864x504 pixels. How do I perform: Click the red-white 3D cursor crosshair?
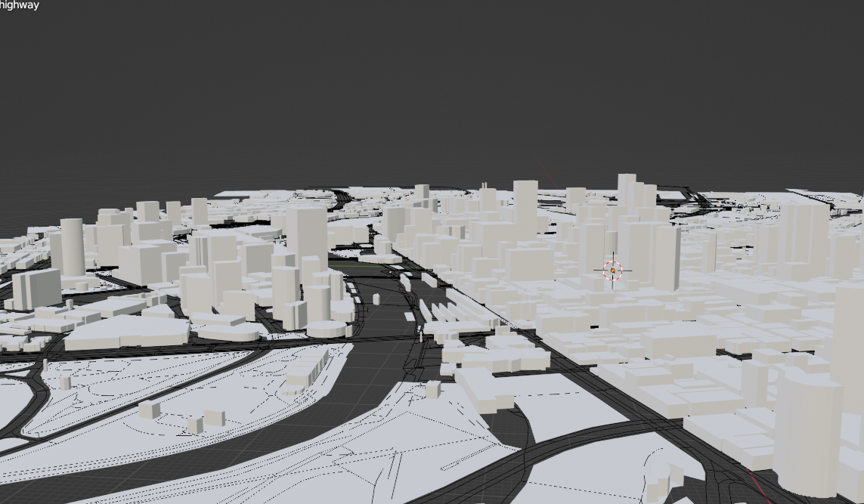pyautogui.click(x=613, y=271)
